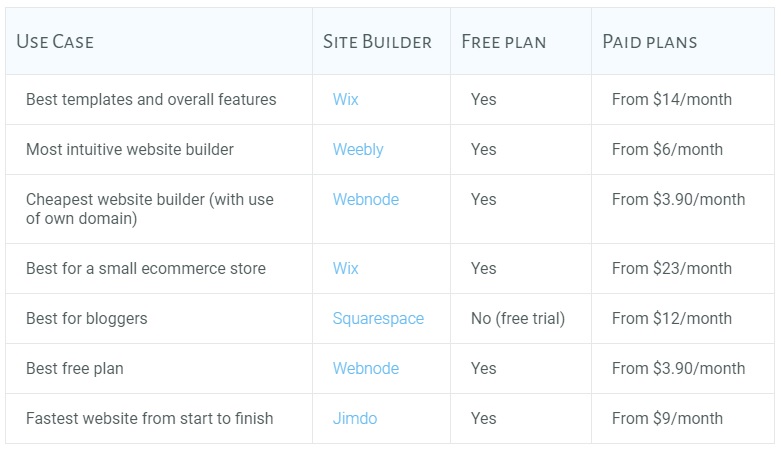Screen dimensions: 781x454
Task: Click the Site Builder column header
Action: [377, 41]
